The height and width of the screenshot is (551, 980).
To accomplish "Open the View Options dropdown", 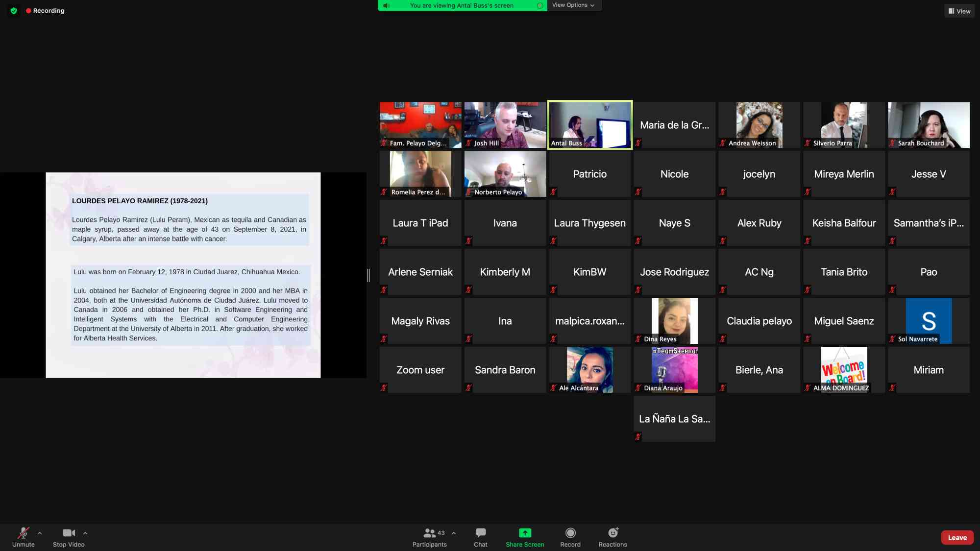I will tap(573, 5).
